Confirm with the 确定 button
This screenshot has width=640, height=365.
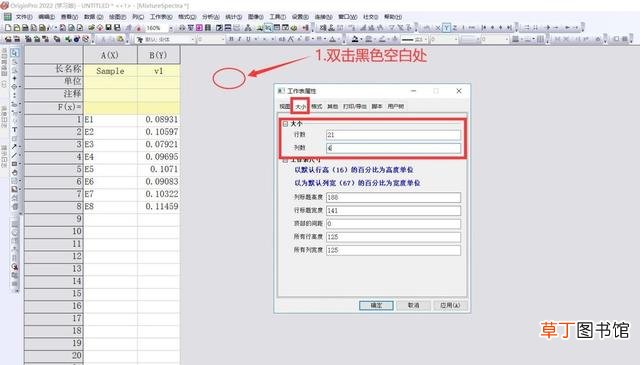pos(376,305)
